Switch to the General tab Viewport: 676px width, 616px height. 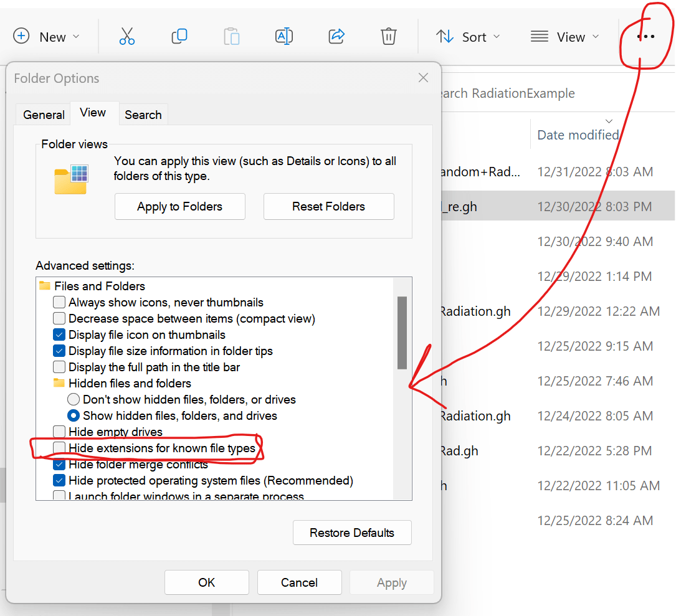44,115
